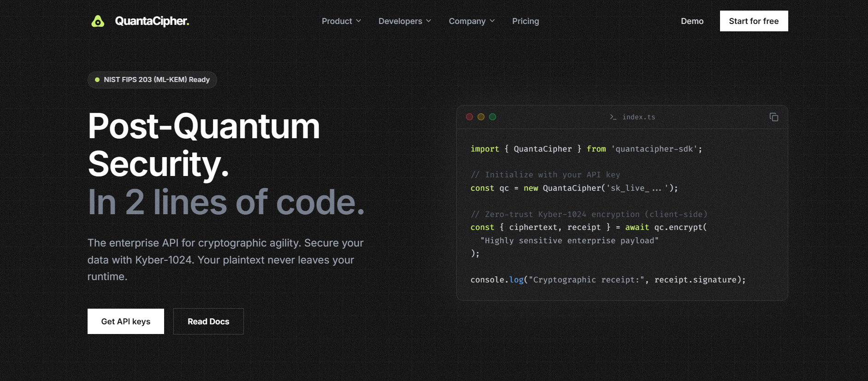Select the index.ts file name label

tap(638, 117)
